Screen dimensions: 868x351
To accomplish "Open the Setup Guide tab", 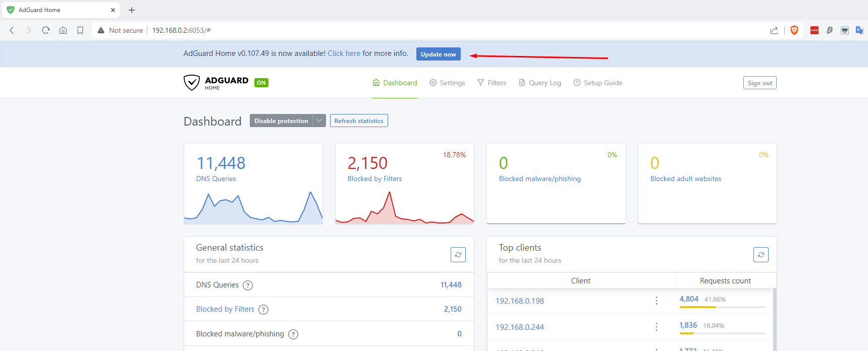I will pos(598,83).
